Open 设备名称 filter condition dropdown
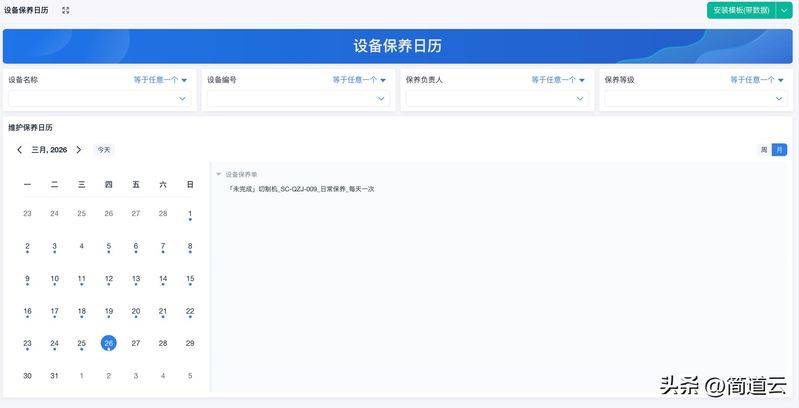Image resolution: width=799 pixels, height=408 pixels. point(161,80)
